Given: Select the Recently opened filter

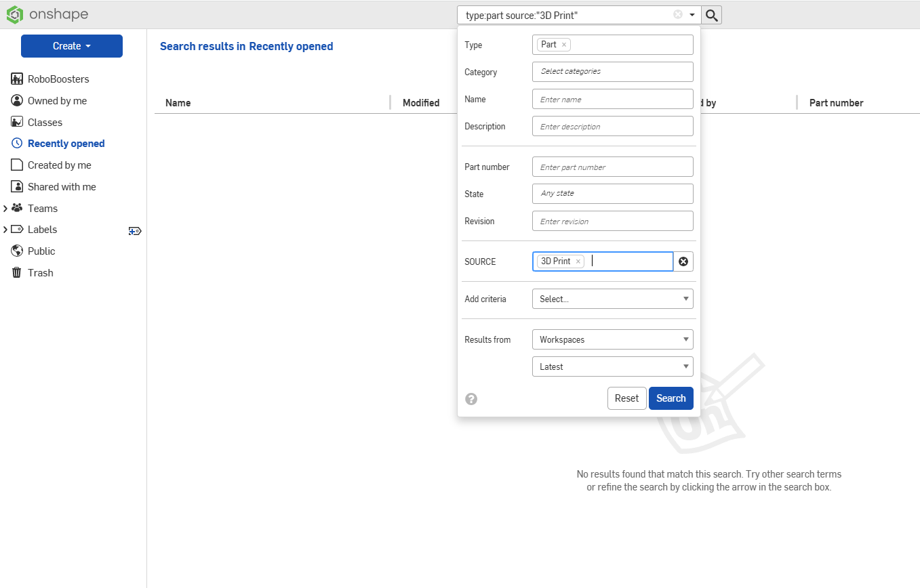Looking at the screenshot, I should coord(66,144).
